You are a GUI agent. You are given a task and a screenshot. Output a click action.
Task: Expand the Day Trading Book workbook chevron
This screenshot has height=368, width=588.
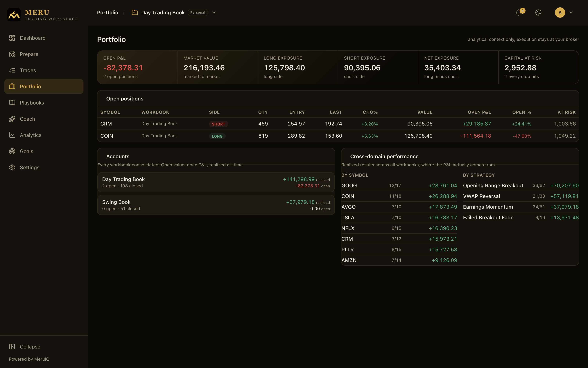pyautogui.click(x=214, y=12)
